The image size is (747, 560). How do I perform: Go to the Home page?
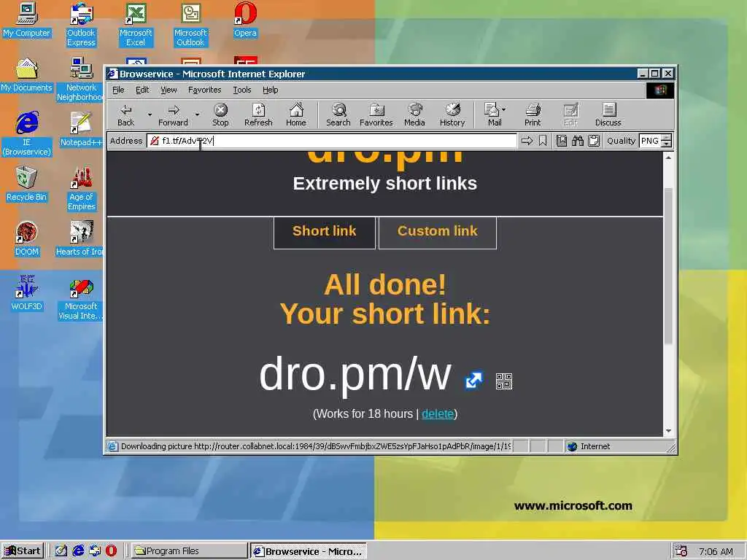(296, 114)
